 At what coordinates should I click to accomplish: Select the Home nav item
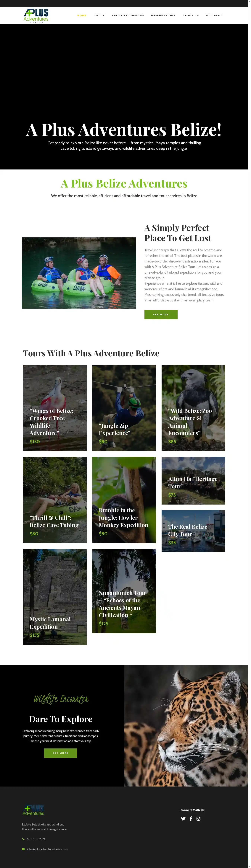82,16
